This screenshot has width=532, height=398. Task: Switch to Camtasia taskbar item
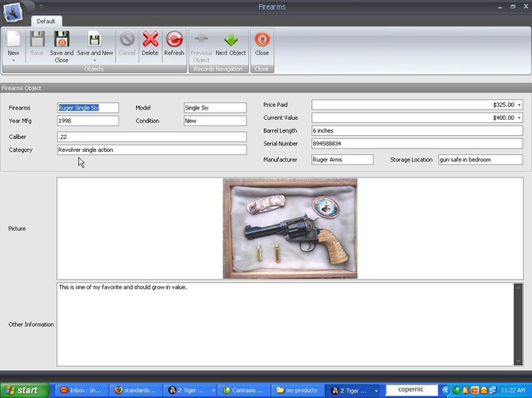click(244, 391)
